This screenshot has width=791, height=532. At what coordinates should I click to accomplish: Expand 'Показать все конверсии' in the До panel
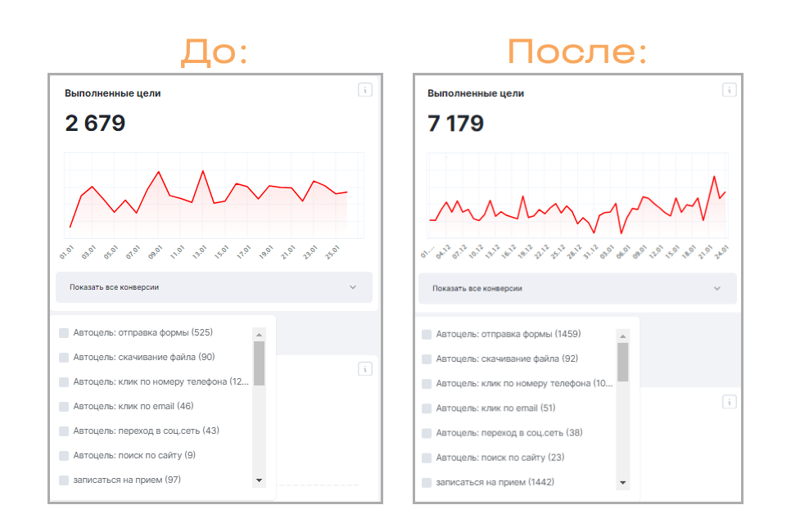[x=214, y=287]
